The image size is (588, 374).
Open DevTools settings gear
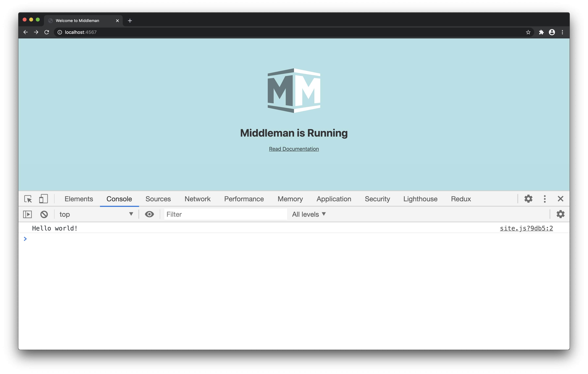tap(528, 199)
